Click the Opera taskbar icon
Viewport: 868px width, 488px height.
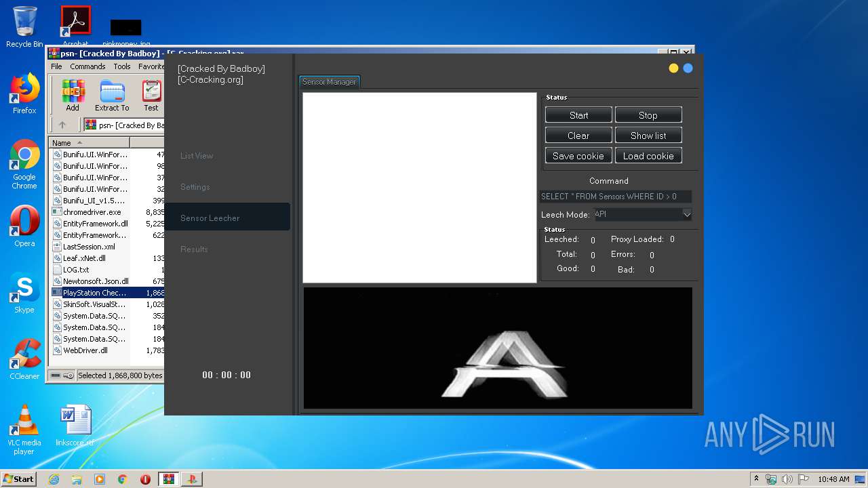coord(146,479)
